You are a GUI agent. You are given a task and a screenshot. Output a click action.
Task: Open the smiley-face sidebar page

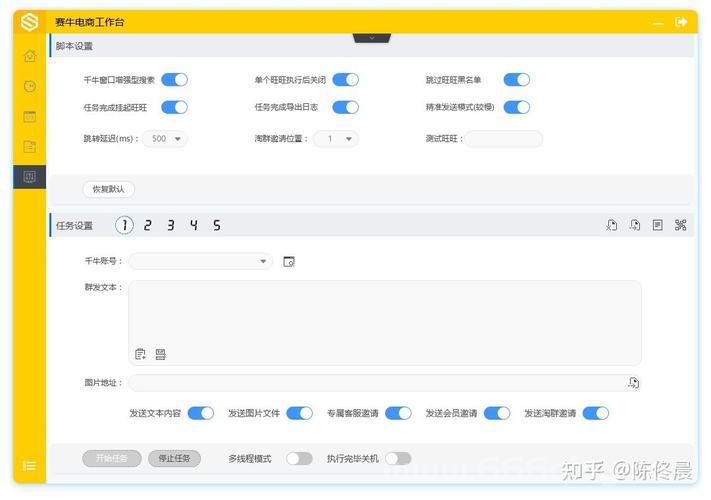point(30,86)
